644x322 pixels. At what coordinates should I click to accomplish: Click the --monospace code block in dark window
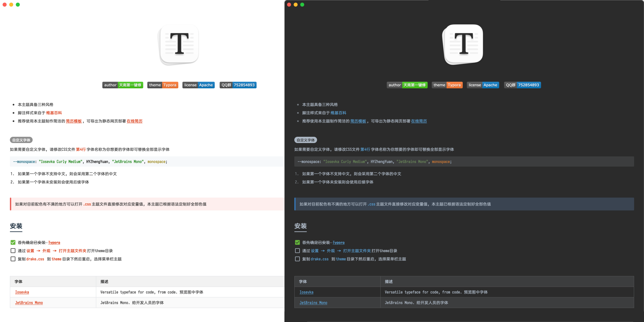point(464,162)
